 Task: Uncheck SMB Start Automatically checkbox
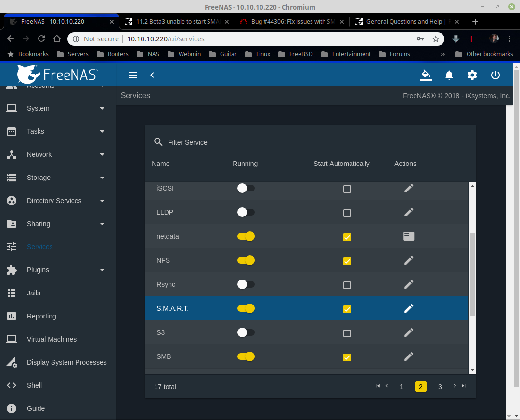347,357
